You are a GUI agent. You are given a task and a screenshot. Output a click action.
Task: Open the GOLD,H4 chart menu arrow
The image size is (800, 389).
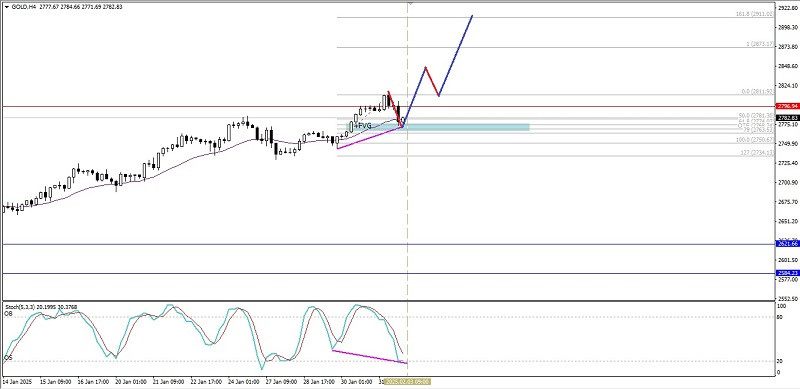[x=5, y=7]
